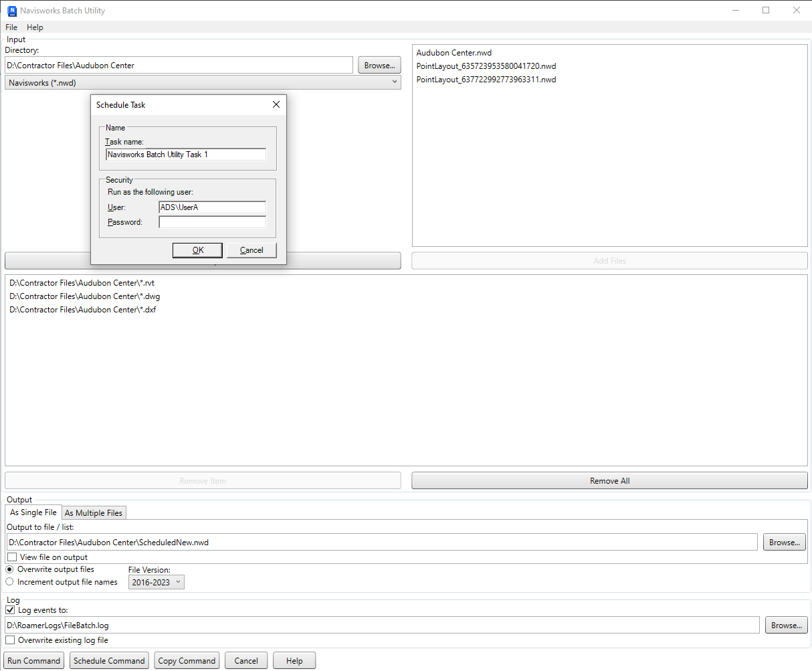This screenshot has height=671, width=812.
Task: Select PointLayout_635723953580041720.nwd file
Action: point(486,66)
